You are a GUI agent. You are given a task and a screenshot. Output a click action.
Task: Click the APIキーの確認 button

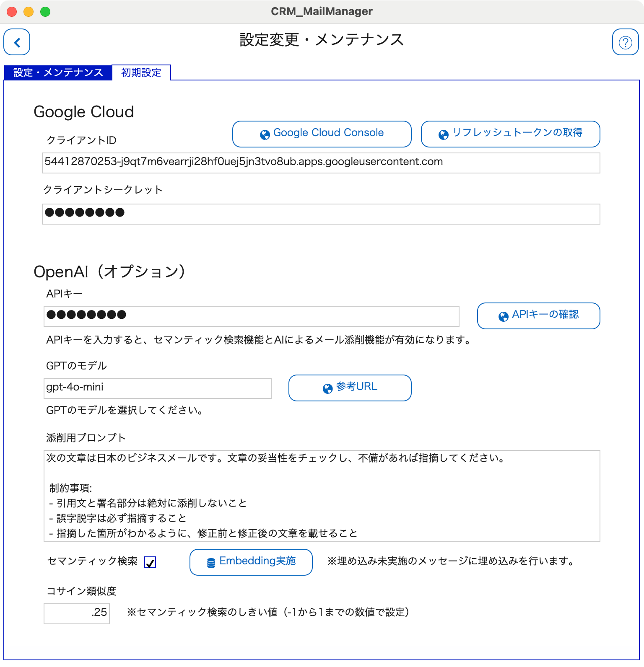(x=539, y=316)
